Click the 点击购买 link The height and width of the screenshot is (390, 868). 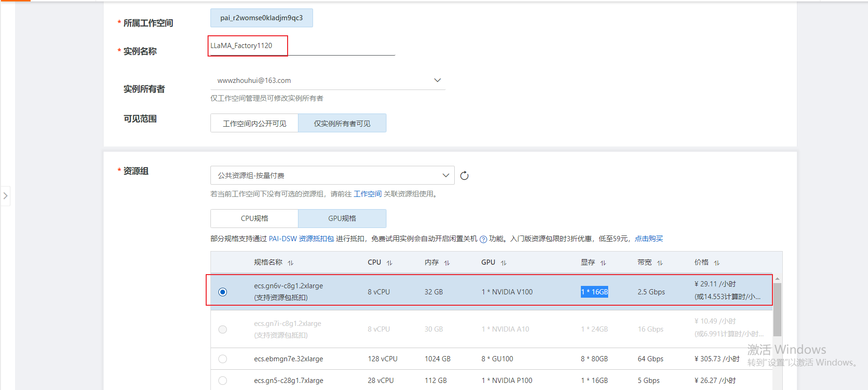pos(648,239)
